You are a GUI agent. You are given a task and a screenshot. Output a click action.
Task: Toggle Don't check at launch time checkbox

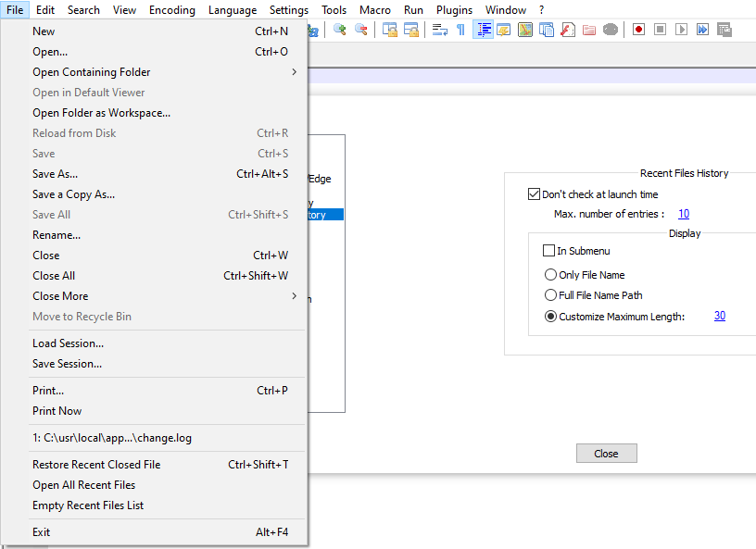tap(534, 194)
